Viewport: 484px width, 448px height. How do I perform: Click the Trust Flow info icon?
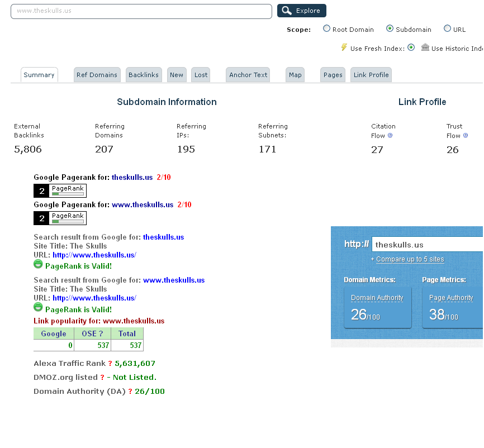tap(466, 135)
